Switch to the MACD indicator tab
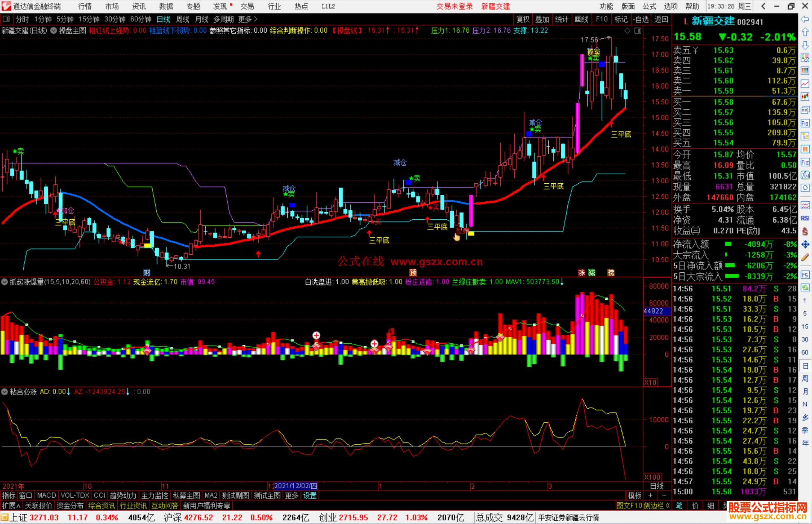812x524 pixels. pos(47,496)
